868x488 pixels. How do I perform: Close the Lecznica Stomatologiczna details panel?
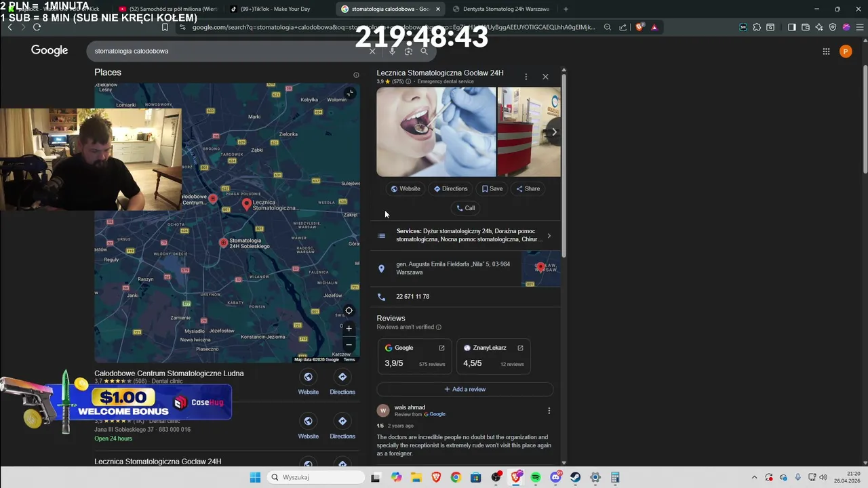tap(545, 77)
